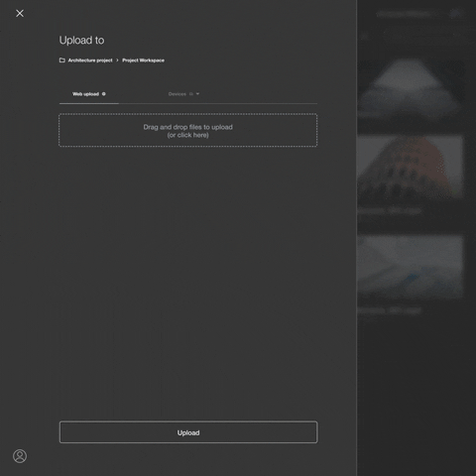Click the info dot beside Web upload

coord(104,94)
